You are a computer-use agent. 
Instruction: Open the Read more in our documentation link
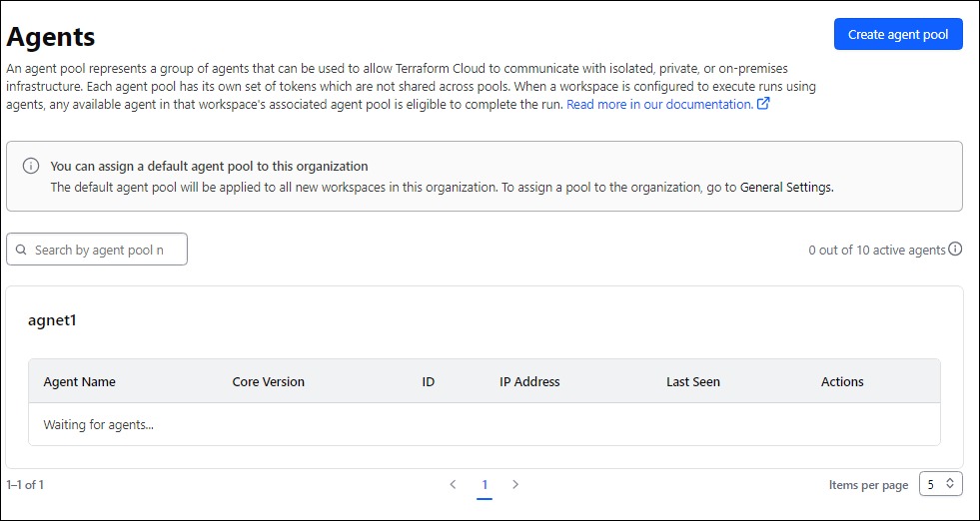click(659, 105)
